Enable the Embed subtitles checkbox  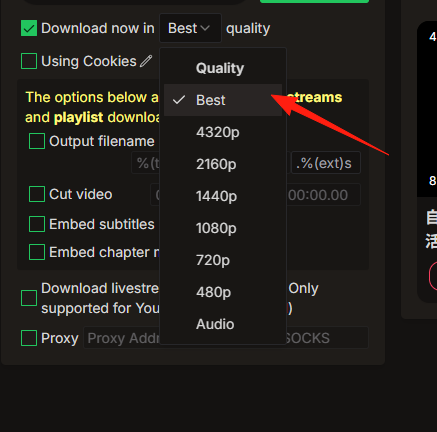pyautogui.click(x=37, y=224)
